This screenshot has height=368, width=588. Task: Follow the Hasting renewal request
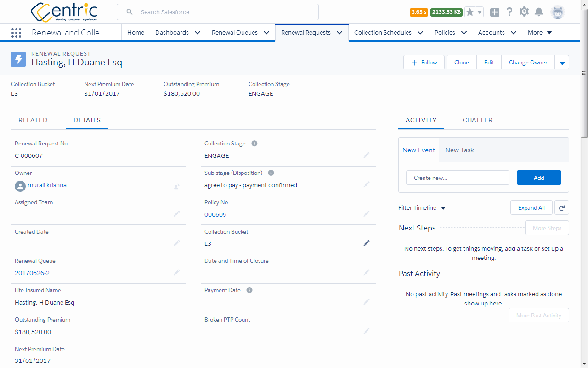[424, 62]
